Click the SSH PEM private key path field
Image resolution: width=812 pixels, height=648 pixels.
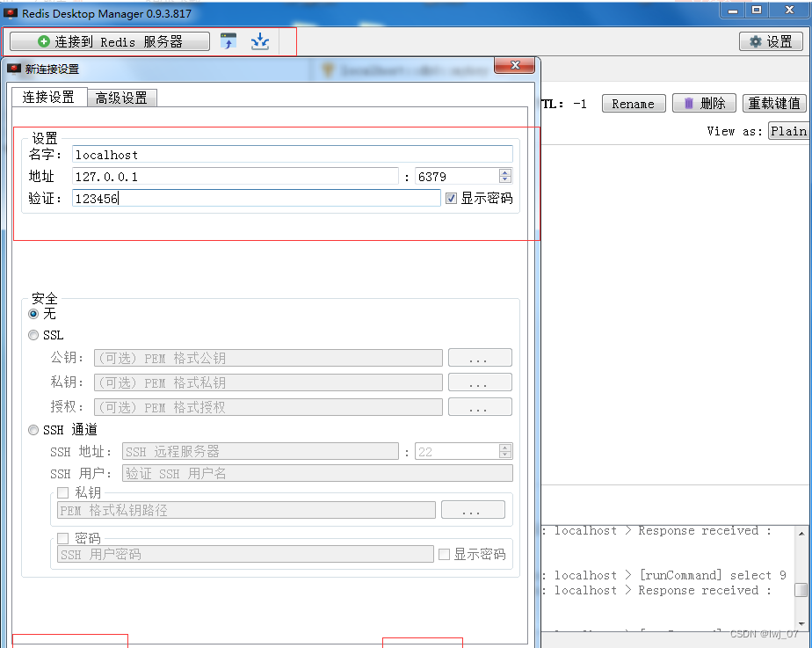tap(246, 510)
